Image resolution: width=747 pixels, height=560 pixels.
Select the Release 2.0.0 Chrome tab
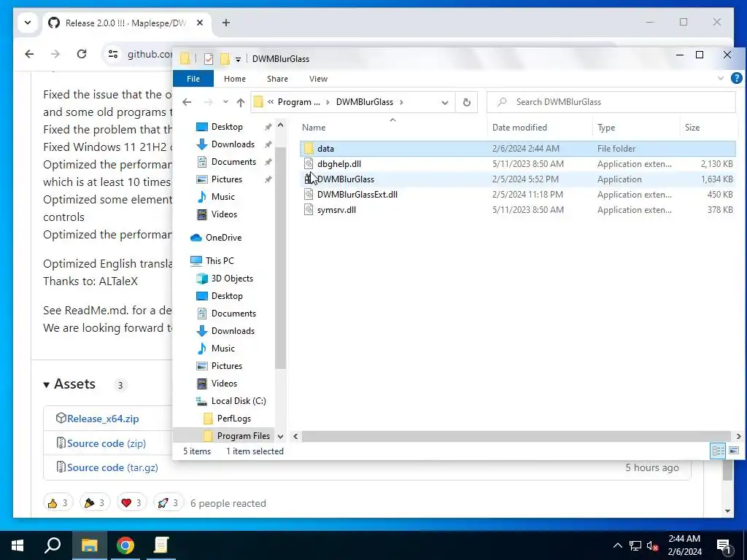127,23
